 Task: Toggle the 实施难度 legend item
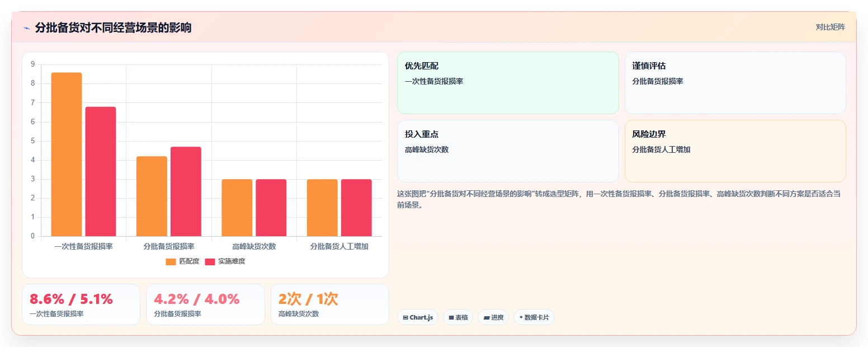tap(225, 261)
